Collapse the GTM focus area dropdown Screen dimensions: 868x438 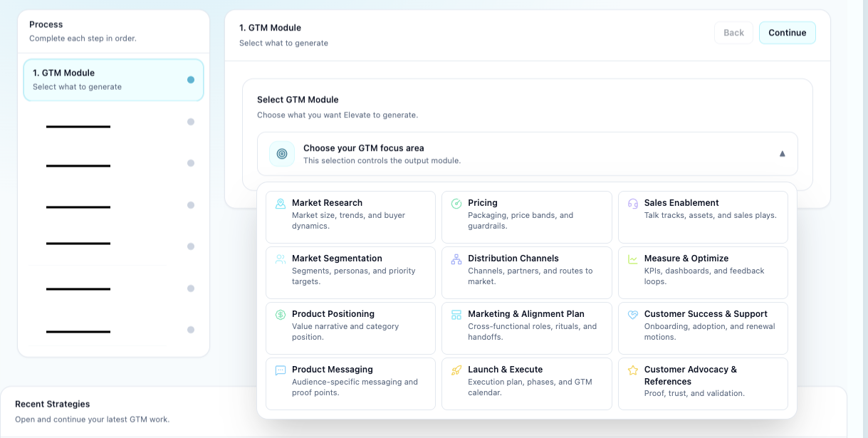click(x=782, y=153)
